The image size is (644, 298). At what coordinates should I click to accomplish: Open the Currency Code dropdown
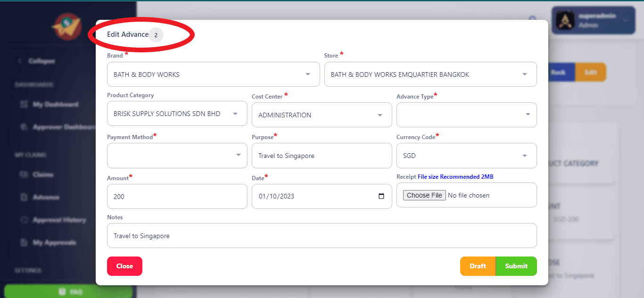pyautogui.click(x=466, y=156)
